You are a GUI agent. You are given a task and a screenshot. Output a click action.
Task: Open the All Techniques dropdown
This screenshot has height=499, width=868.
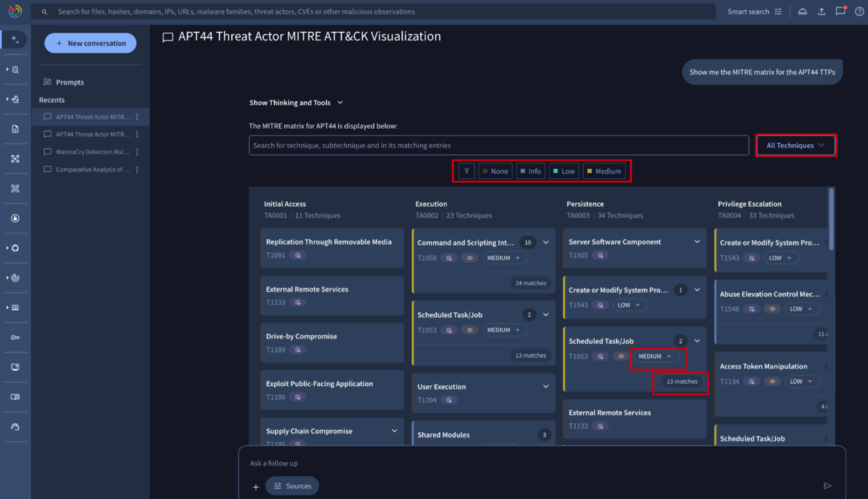coord(795,145)
